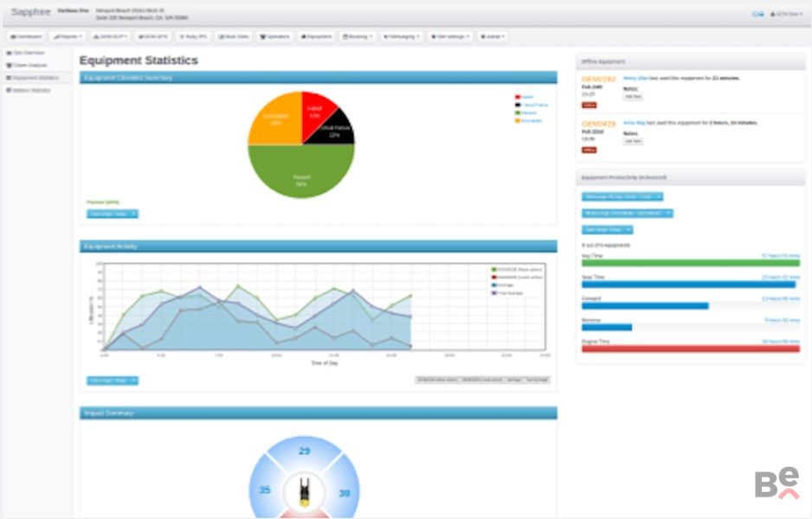
Task: Expand the Booking dropdown menu
Action: point(358,36)
